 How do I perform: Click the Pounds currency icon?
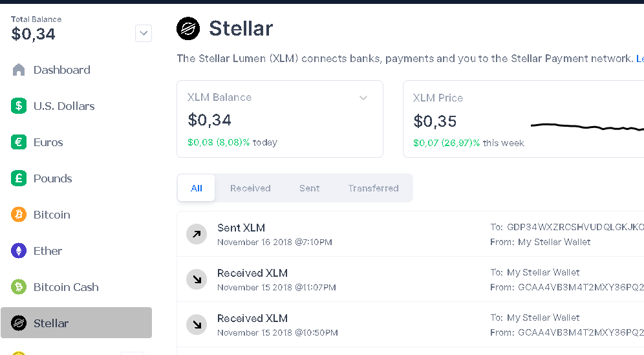pos(19,178)
